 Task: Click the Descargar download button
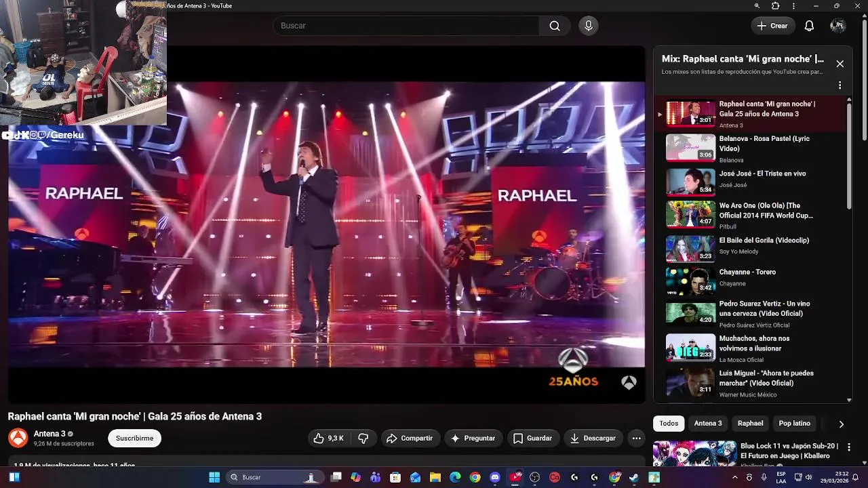593,439
